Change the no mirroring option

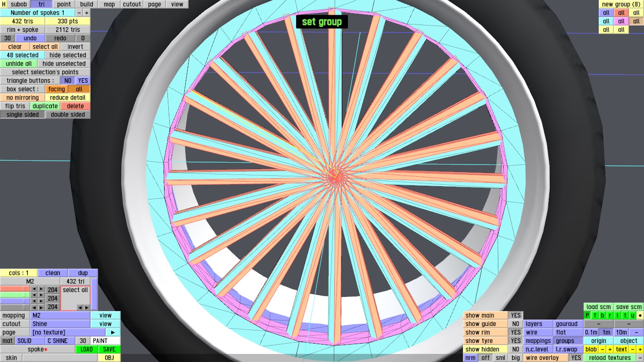(23, 98)
